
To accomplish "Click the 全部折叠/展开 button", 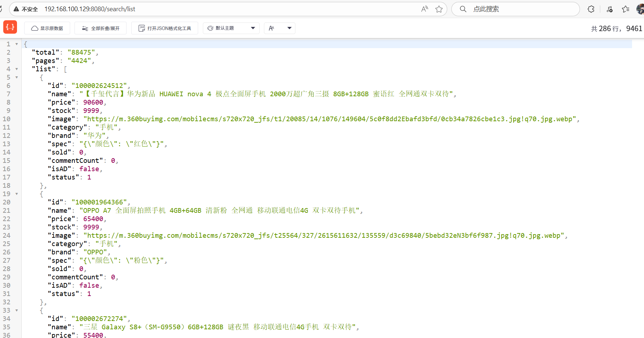I will click(101, 28).
